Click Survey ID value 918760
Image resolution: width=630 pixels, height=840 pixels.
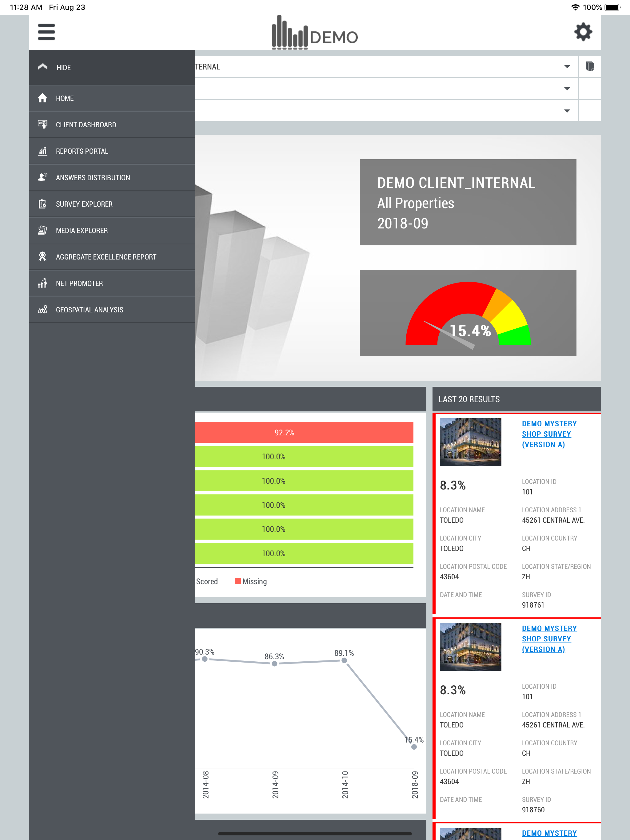point(533,810)
